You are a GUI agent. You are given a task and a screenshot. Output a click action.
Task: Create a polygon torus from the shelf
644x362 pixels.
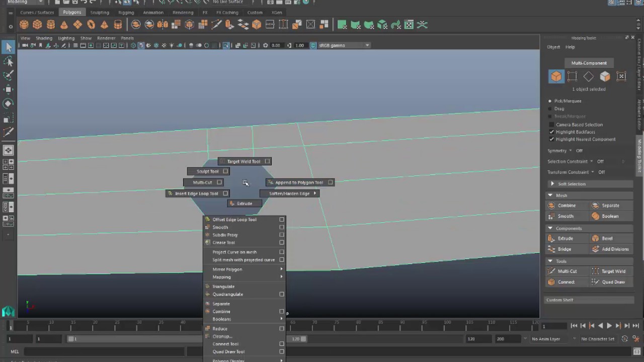click(91, 25)
